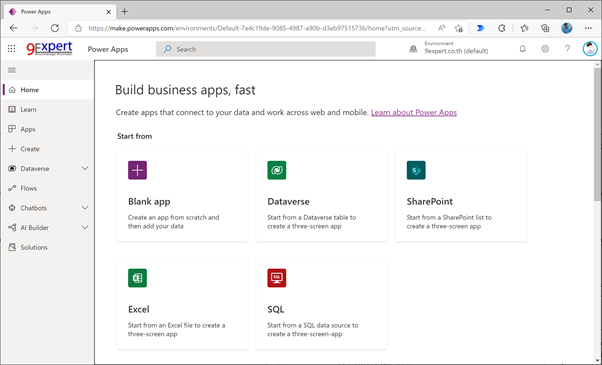Select Learn in left navigation
Image resolution: width=602 pixels, height=365 pixels.
coord(48,109)
